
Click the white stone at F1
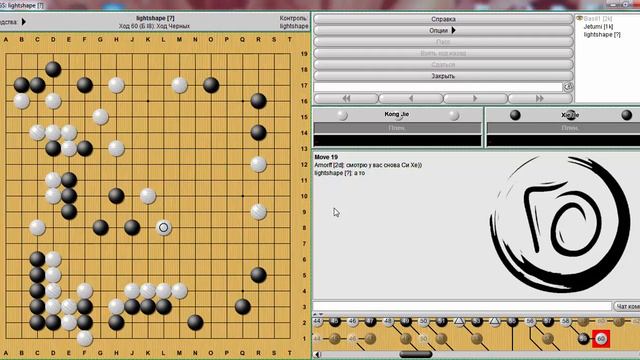(84, 338)
